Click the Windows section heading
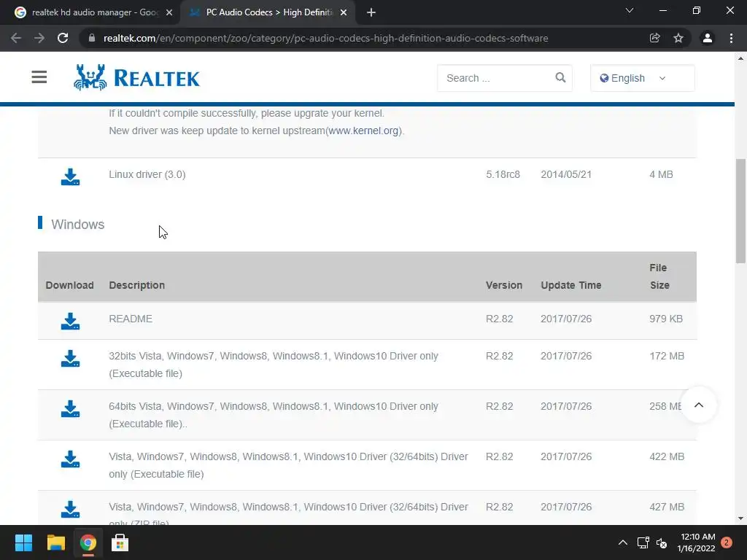 77,225
